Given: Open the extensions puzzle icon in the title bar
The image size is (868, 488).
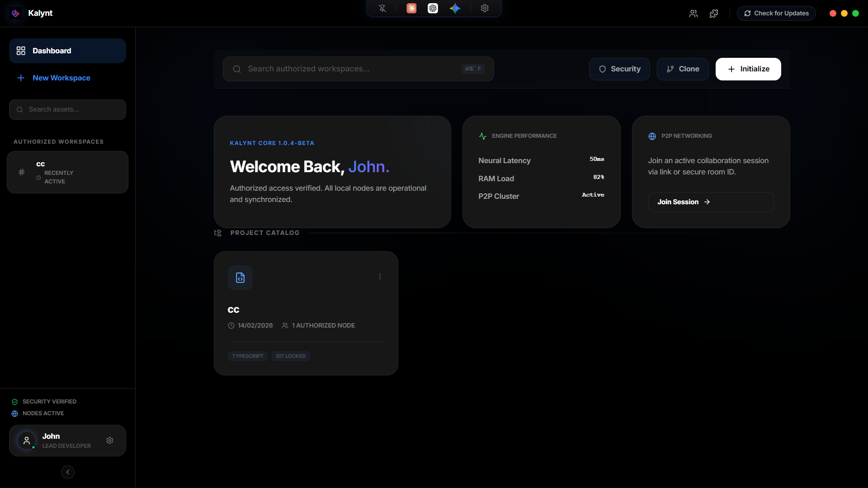Looking at the screenshot, I should (x=713, y=13).
